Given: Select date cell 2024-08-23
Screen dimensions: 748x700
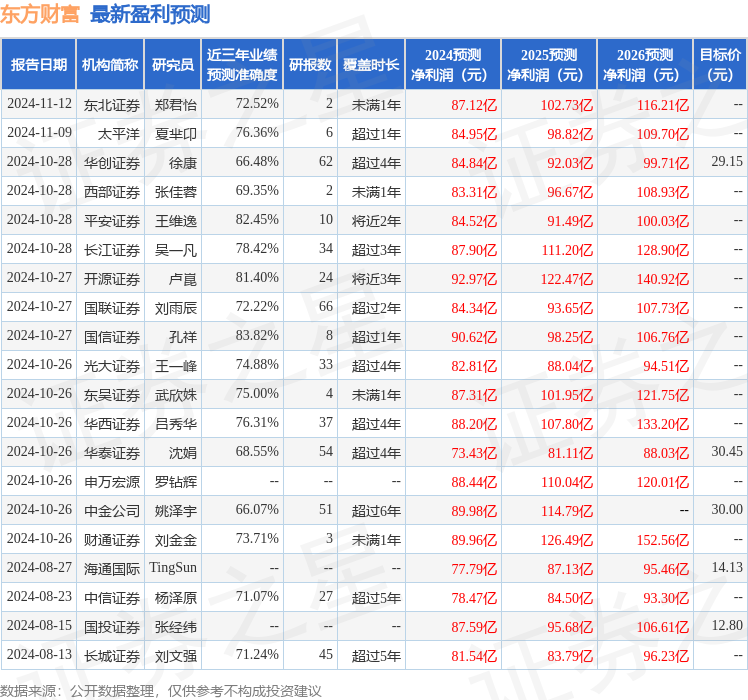Looking at the screenshot, I should tap(39, 596).
